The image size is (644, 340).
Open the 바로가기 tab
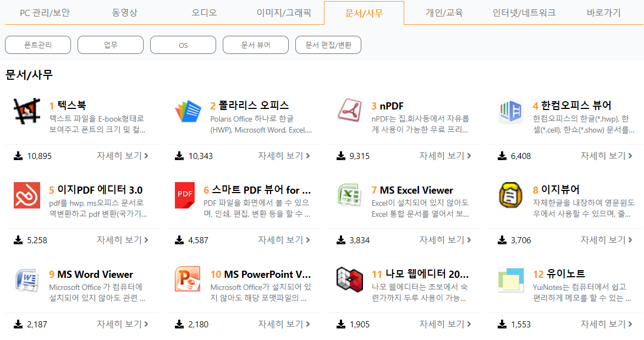tap(603, 13)
